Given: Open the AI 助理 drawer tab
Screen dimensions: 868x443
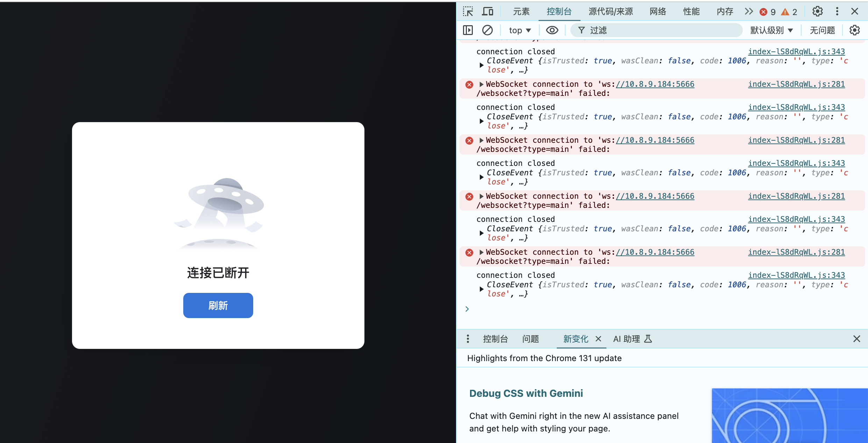Looking at the screenshot, I should (632, 339).
